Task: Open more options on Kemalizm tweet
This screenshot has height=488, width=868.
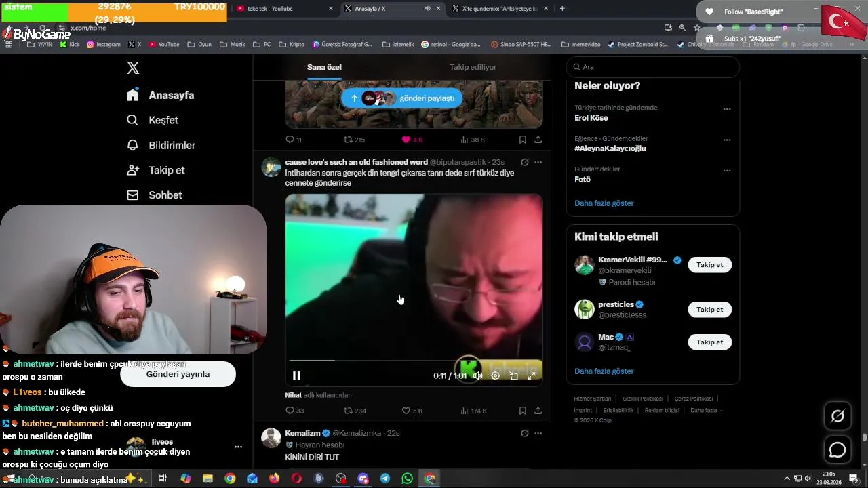Action: pos(538,433)
